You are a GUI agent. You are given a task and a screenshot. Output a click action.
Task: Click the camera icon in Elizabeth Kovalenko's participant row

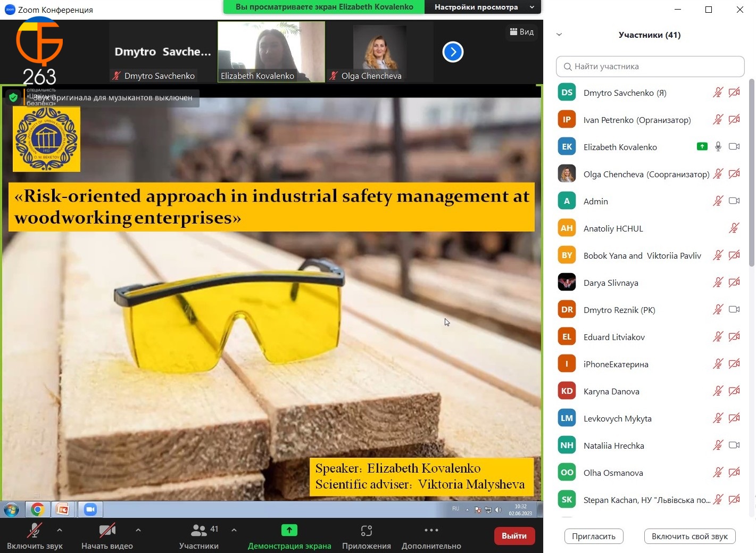tap(734, 146)
